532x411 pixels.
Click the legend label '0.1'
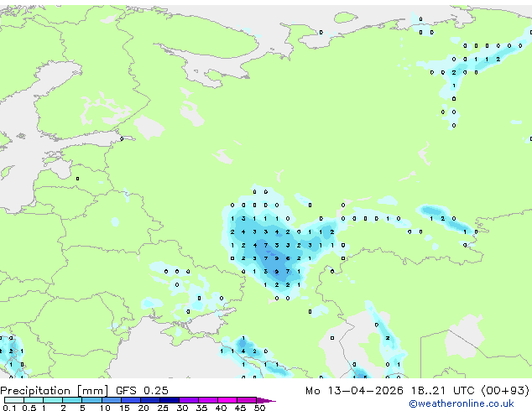(x=9, y=408)
